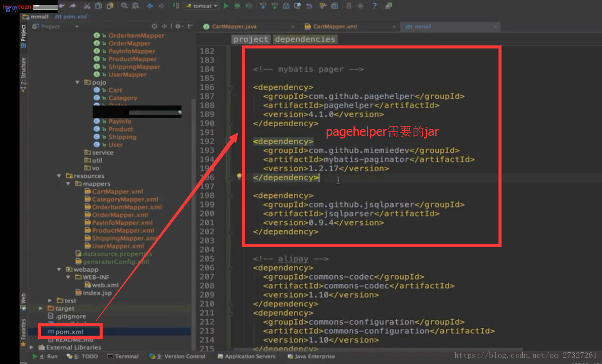
Task: Start debugging with the bug icon
Action: coord(237,6)
